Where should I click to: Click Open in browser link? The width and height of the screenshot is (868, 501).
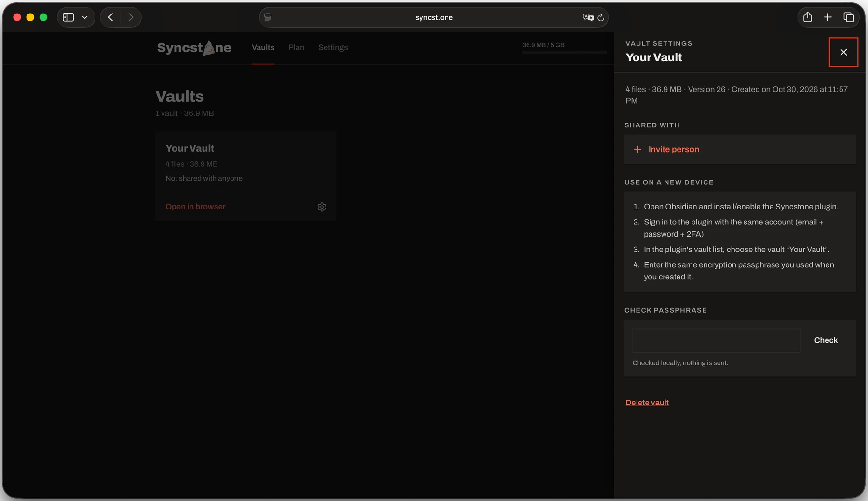[195, 207]
